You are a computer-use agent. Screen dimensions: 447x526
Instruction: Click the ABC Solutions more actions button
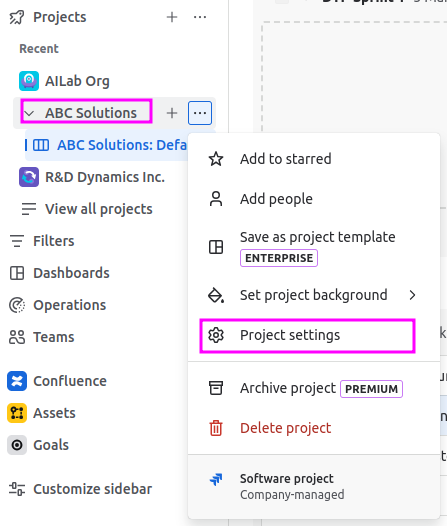(x=200, y=113)
